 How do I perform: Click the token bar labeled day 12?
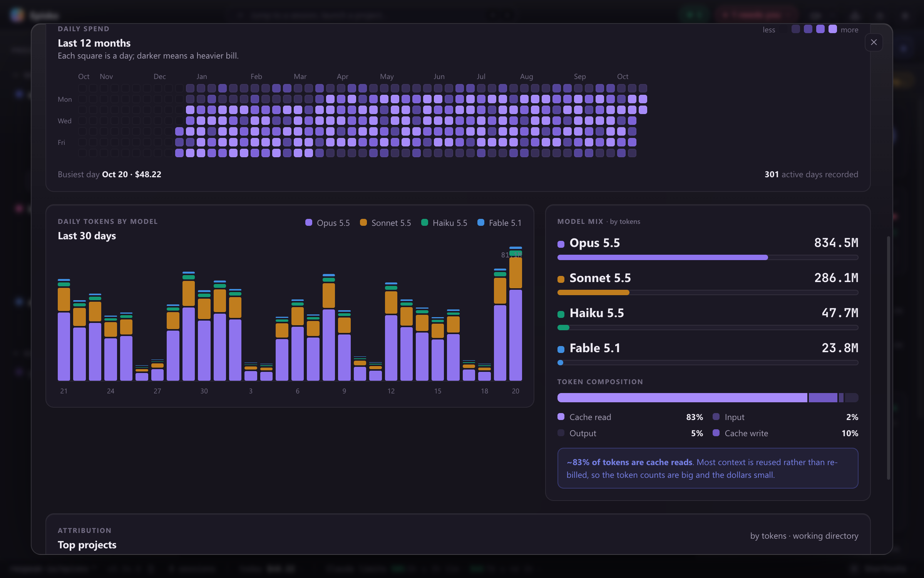click(391, 332)
